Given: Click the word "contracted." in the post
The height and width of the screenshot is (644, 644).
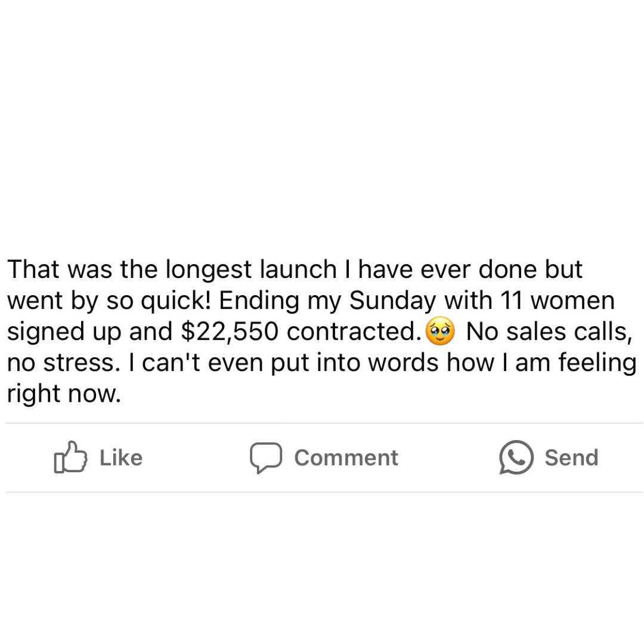Looking at the screenshot, I should point(354,332).
